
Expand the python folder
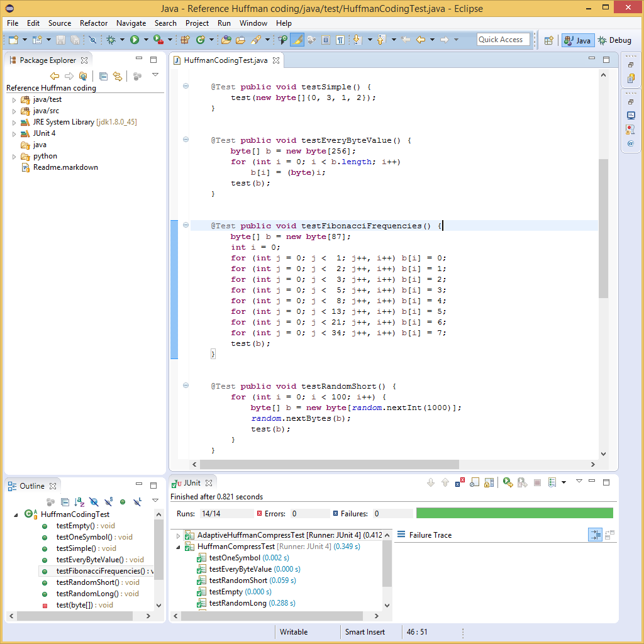click(x=14, y=157)
